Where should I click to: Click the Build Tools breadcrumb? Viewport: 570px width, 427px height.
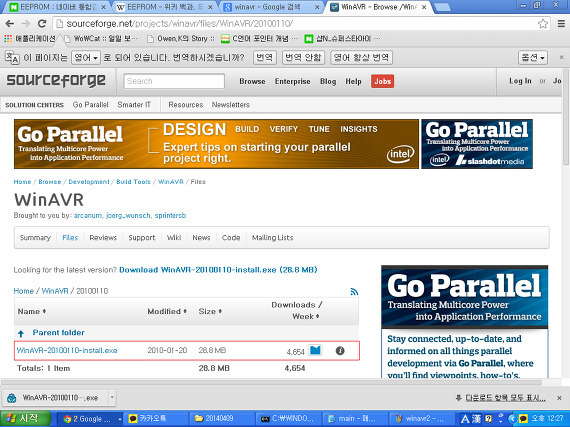click(x=133, y=182)
